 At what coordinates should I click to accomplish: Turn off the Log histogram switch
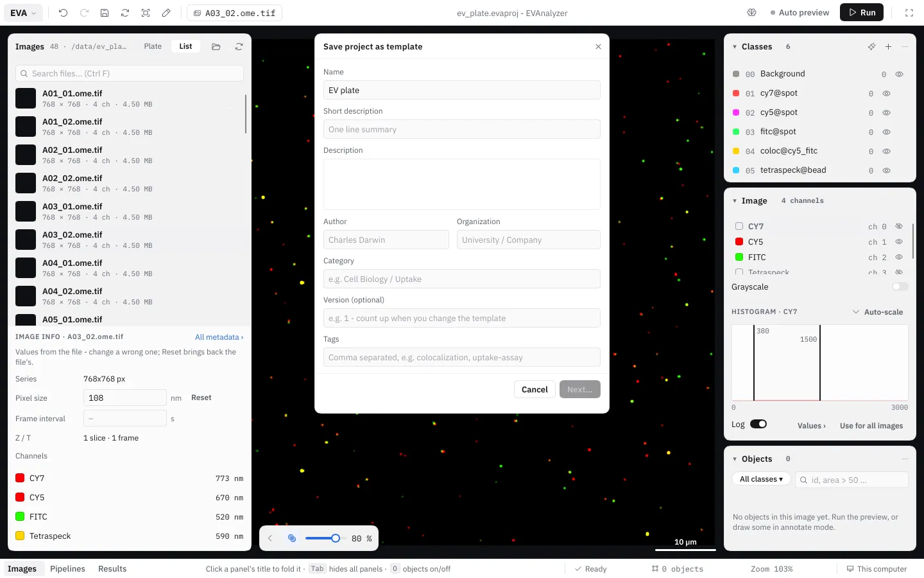point(758,424)
